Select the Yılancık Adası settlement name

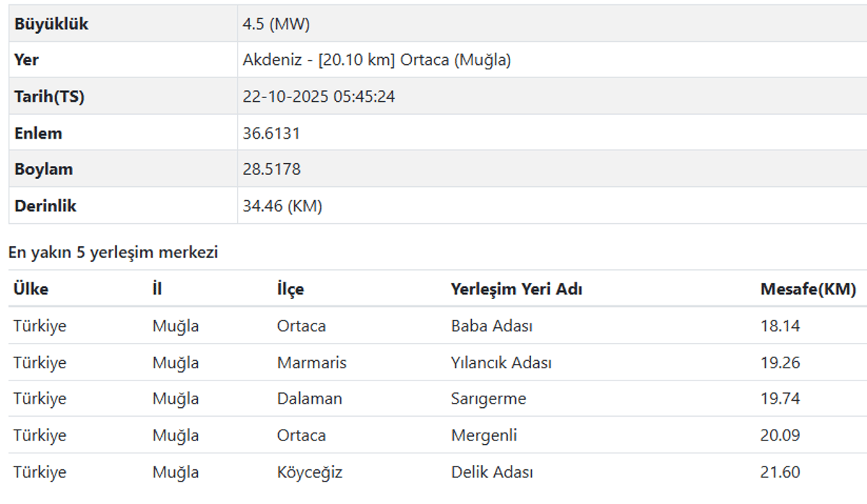(x=501, y=362)
